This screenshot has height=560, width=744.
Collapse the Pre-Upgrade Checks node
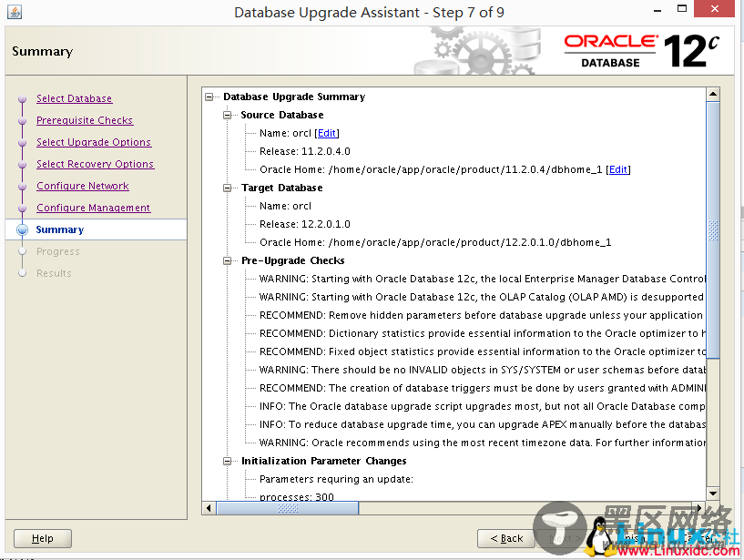tap(228, 260)
